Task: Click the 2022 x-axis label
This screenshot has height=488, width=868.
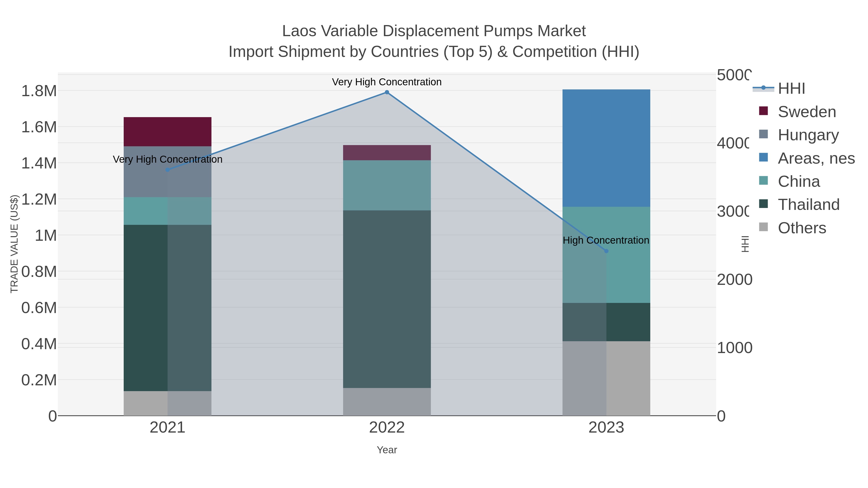Action: coord(387,427)
